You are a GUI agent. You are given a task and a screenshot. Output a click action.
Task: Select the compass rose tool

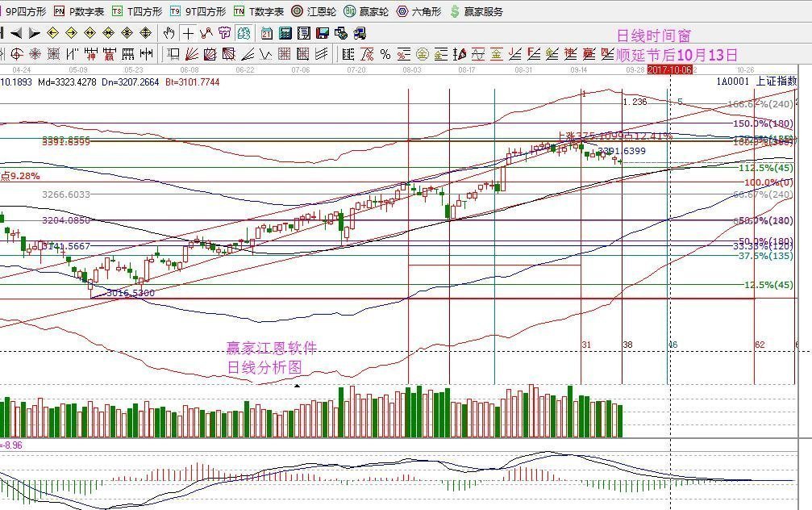[35, 54]
